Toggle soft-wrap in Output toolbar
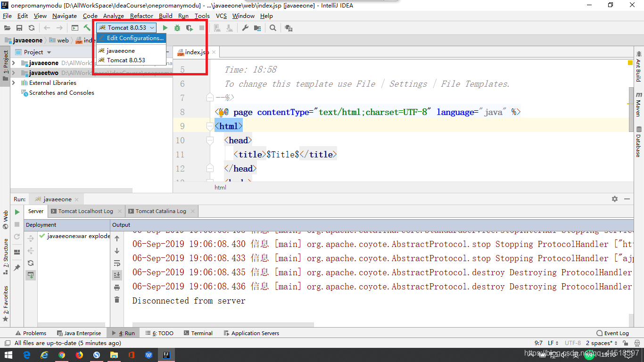The height and width of the screenshot is (362, 644). (x=117, y=263)
